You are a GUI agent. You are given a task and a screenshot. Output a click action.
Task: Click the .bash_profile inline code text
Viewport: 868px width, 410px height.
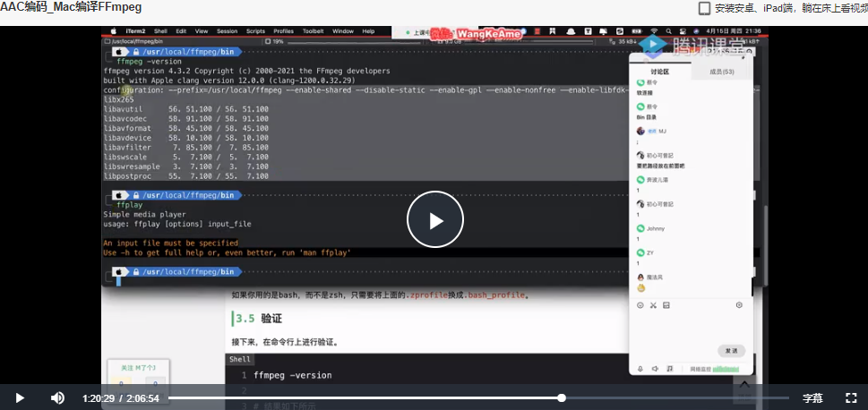496,295
